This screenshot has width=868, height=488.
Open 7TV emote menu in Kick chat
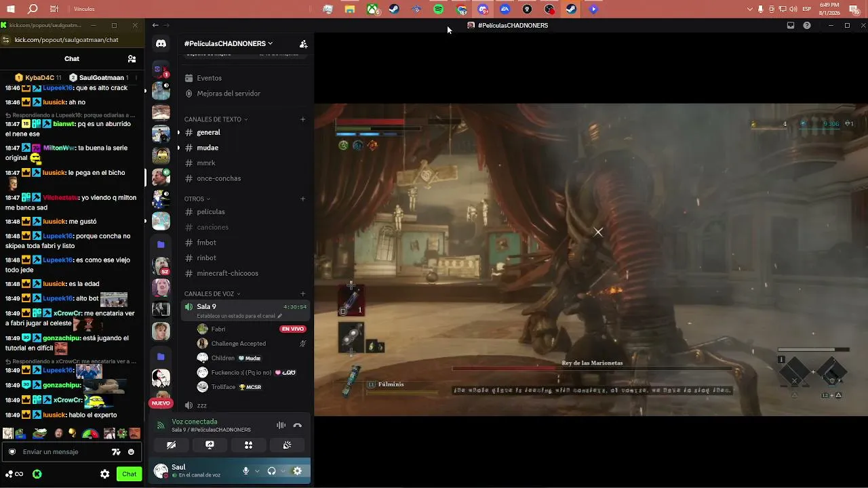[x=116, y=452]
